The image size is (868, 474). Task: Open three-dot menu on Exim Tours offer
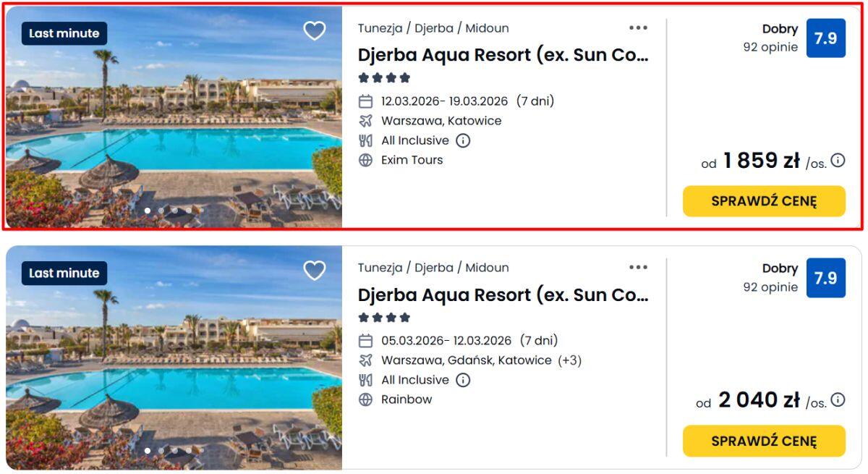[x=638, y=28]
